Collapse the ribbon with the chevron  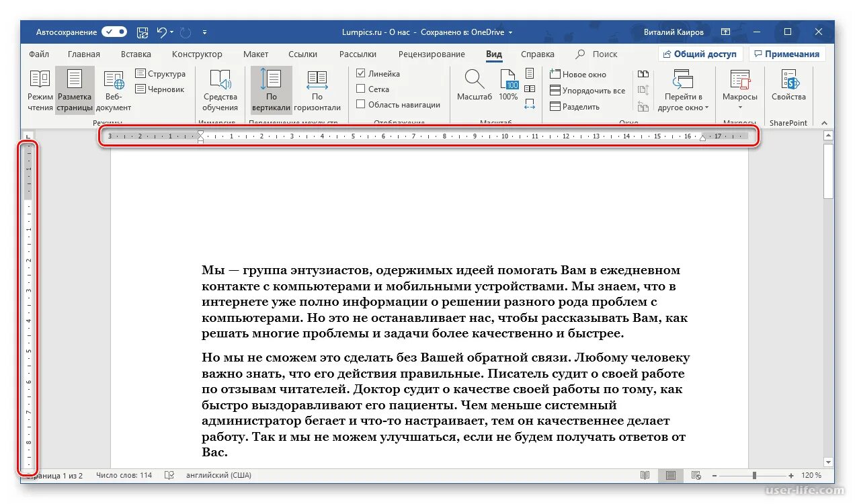(x=823, y=122)
